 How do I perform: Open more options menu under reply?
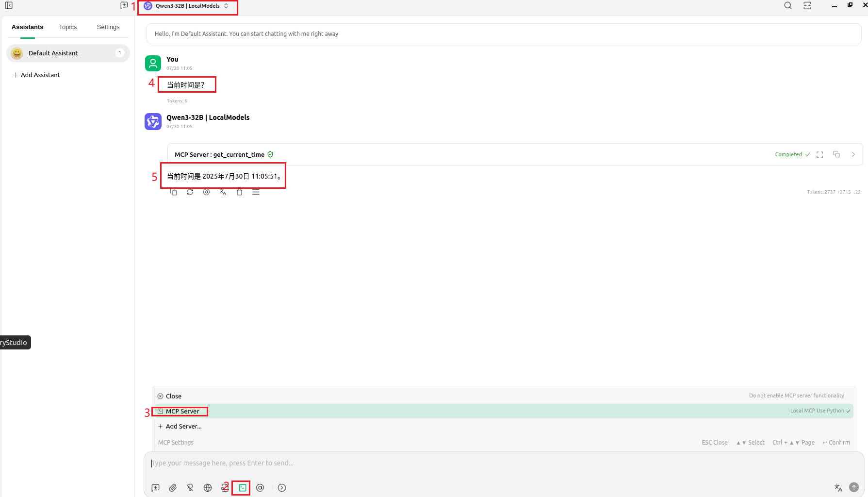point(256,192)
